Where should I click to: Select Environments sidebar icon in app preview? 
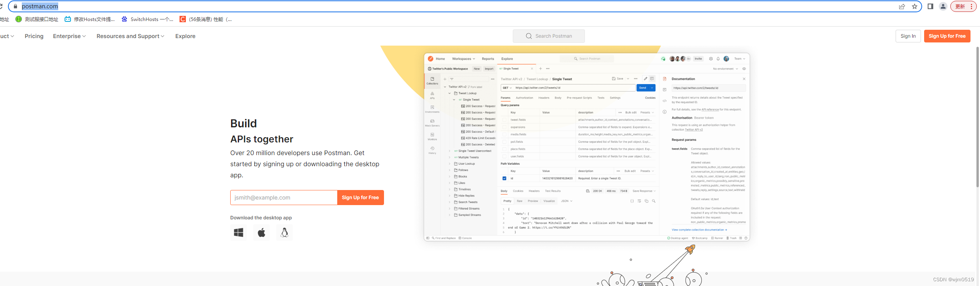(x=432, y=109)
